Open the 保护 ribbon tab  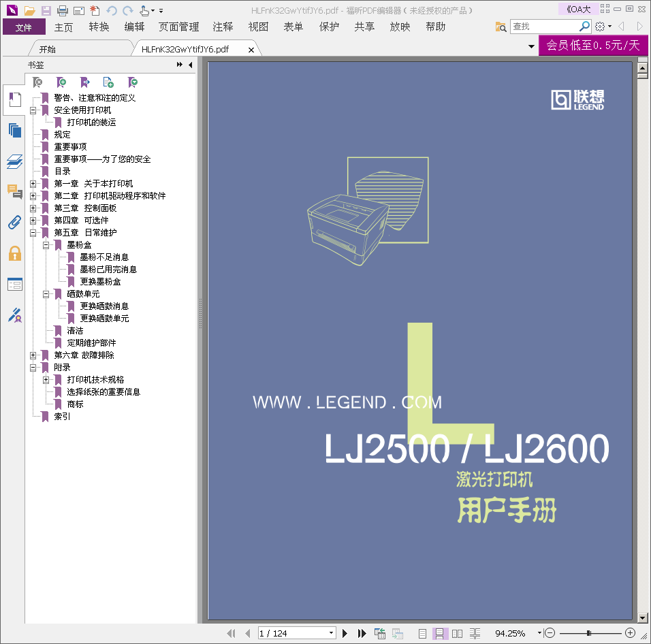329,27
